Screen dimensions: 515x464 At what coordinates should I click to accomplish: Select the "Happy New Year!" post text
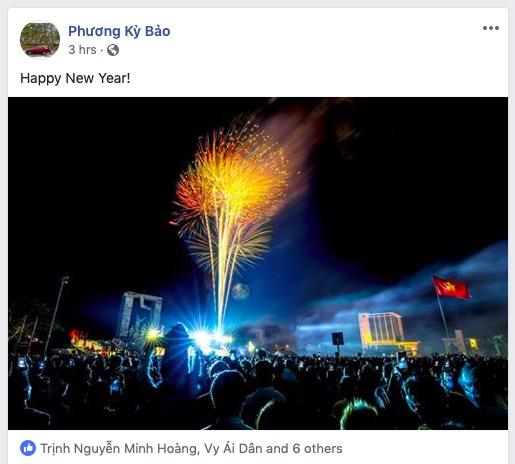[x=75, y=78]
